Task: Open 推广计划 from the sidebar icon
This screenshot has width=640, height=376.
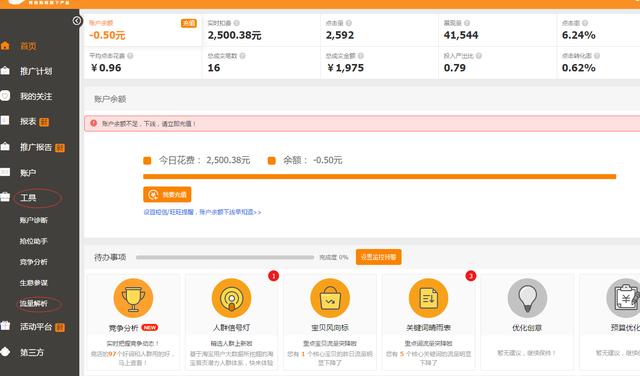Action: coord(5,71)
